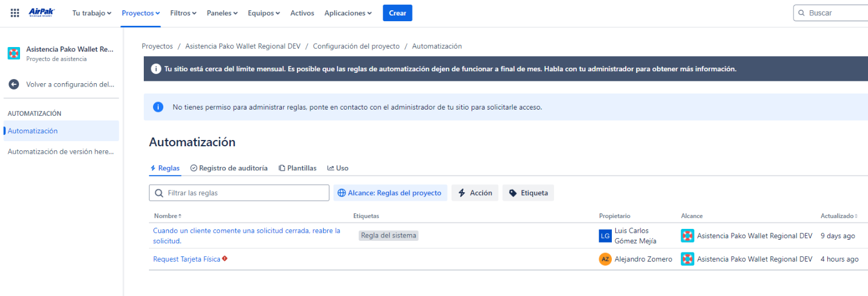This screenshot has height=296, width=868.
Task: Open the app switcher grid icon
Action: pos(15,13)
